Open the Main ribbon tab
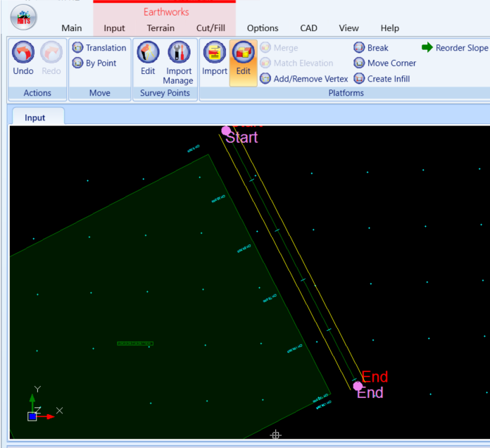The height and width of the screenshot is (448, 490). pyautogui.click(x=72, y=28)
